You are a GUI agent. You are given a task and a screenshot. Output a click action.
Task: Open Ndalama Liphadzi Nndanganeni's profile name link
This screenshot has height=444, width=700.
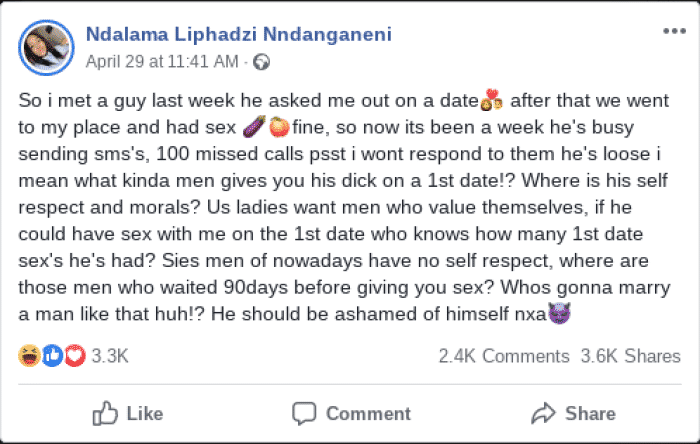point(238,35)
